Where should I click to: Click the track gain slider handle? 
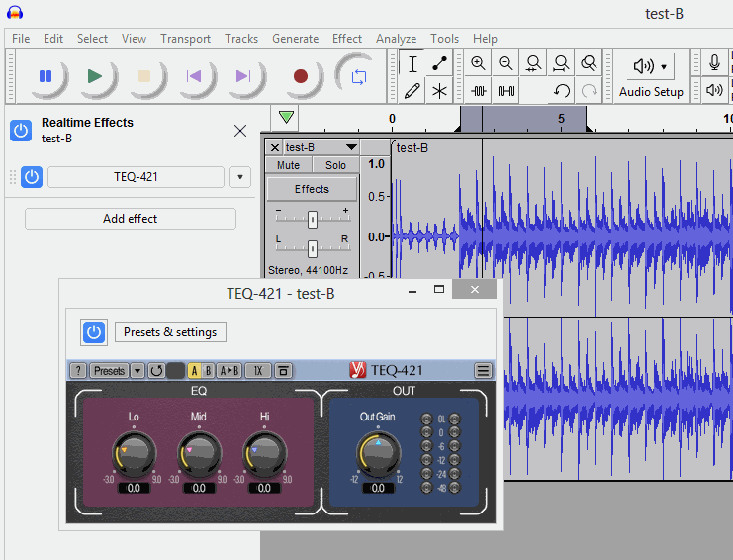313,219
